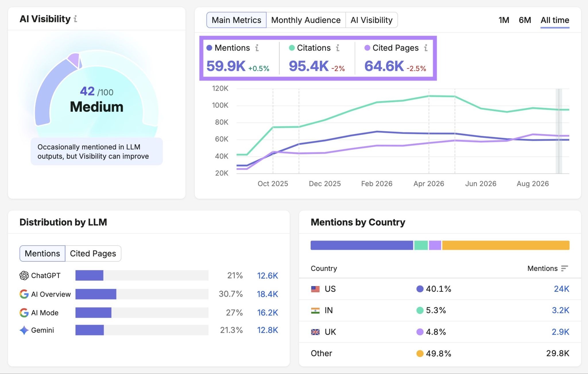Click the US flag icon
Image resolution: width=588 pixels, height=374 pixels.
[x=315, y=289]
